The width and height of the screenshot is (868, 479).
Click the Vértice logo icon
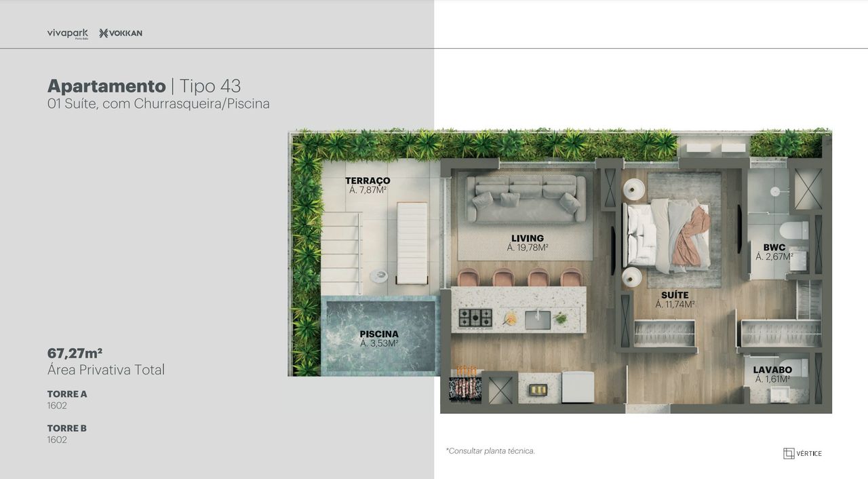[789, 453]
